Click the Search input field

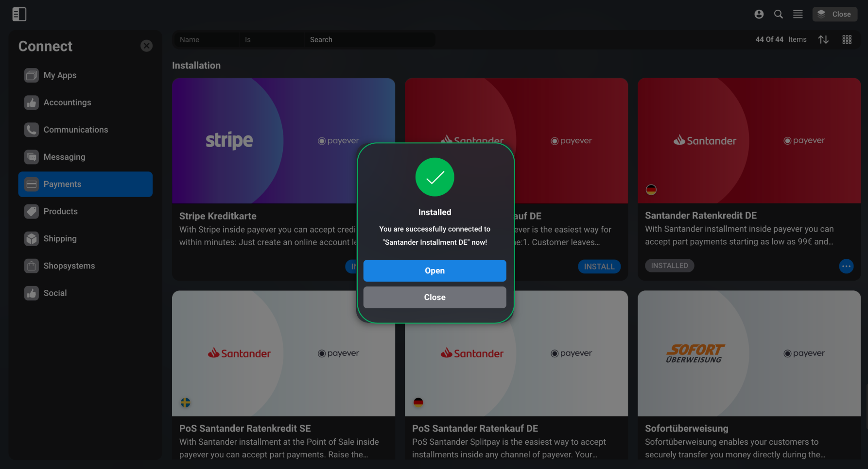coord(370,39)
